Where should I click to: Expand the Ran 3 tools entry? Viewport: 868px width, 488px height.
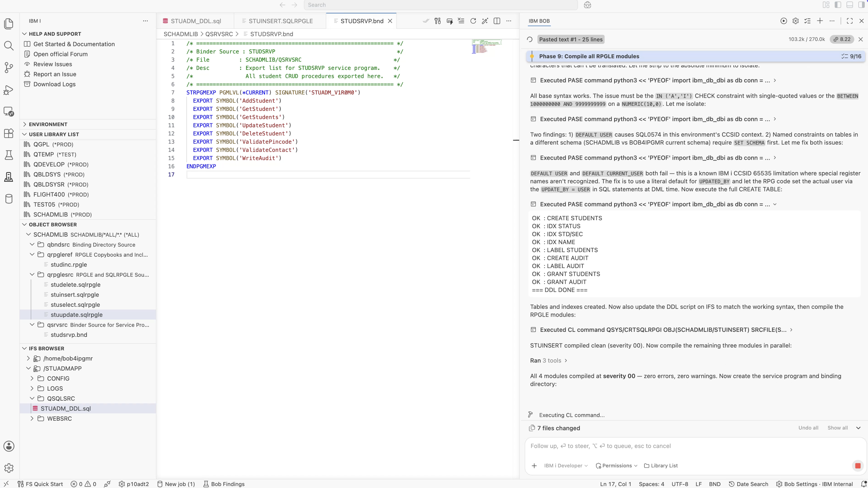549,360
